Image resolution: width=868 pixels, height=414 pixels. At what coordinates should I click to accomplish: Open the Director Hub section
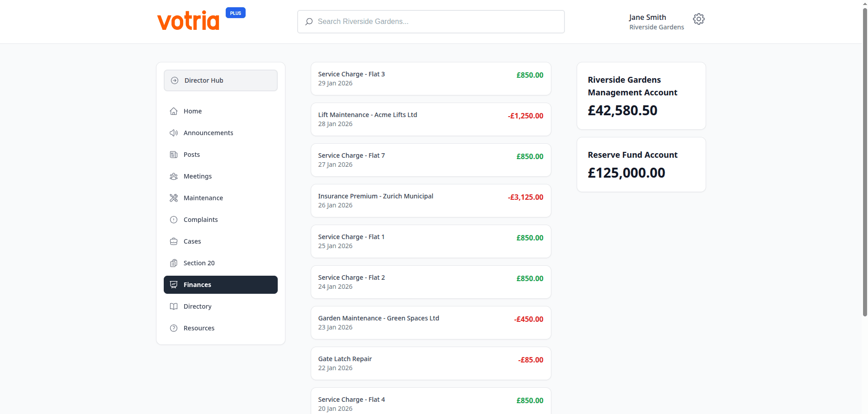220,80
